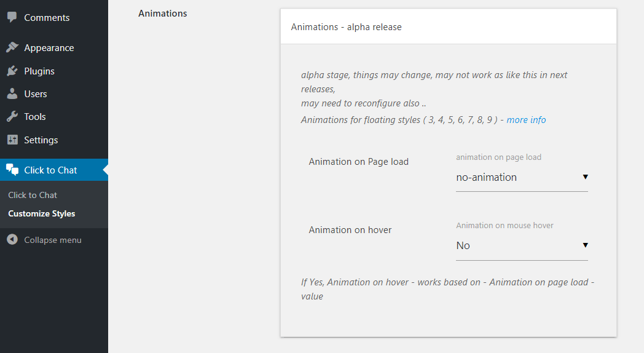Click the Plugins plug icon
Screen dimensions: 644x353
click(12, 71)
